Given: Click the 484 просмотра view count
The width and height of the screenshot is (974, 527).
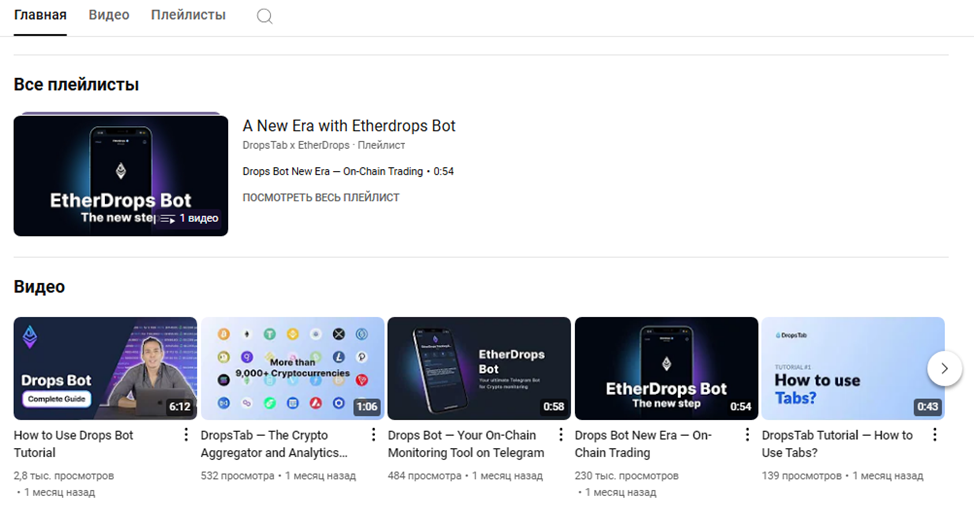Looking at the screenshot, I should click(x=424, y=476).
